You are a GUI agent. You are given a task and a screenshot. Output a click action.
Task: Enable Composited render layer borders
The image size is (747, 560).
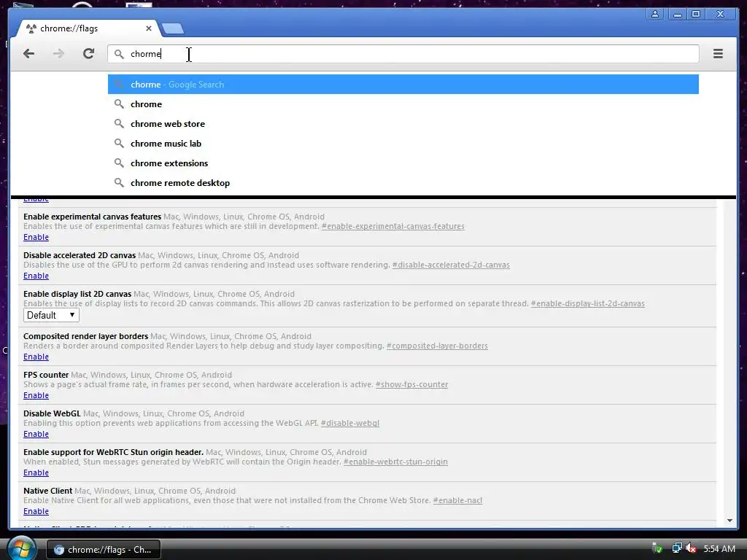click(x=36, y=357)
